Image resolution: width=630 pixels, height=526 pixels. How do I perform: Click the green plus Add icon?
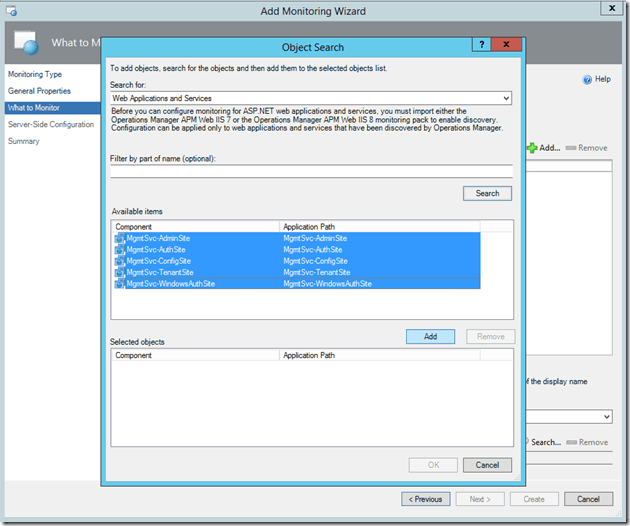532,148
